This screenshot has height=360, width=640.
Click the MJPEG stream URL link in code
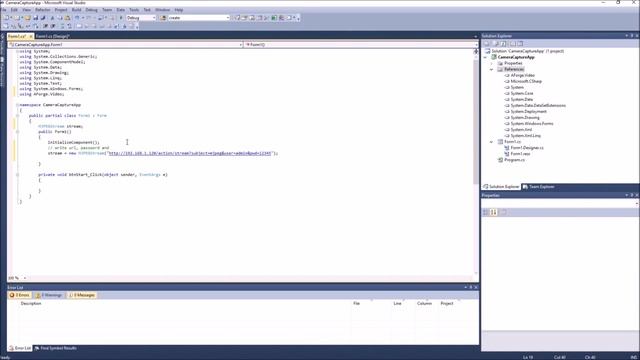pyautogui.click(x=189, y=153)
